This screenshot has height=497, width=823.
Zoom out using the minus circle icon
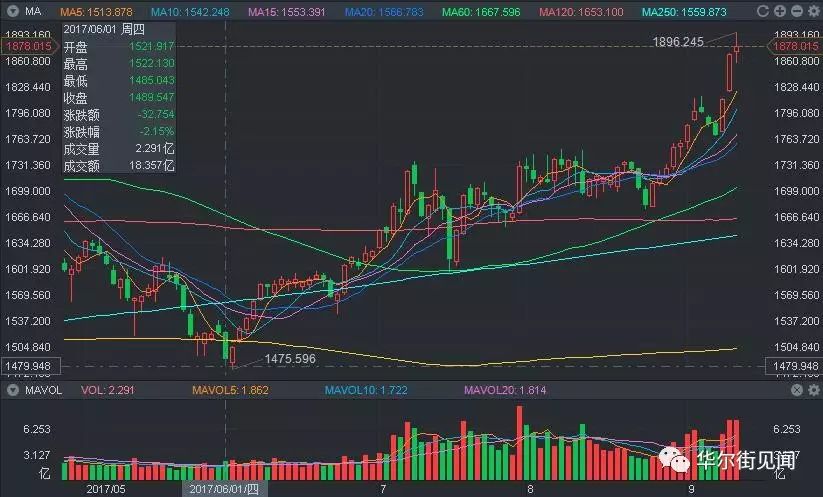click(x=797, y=11)
